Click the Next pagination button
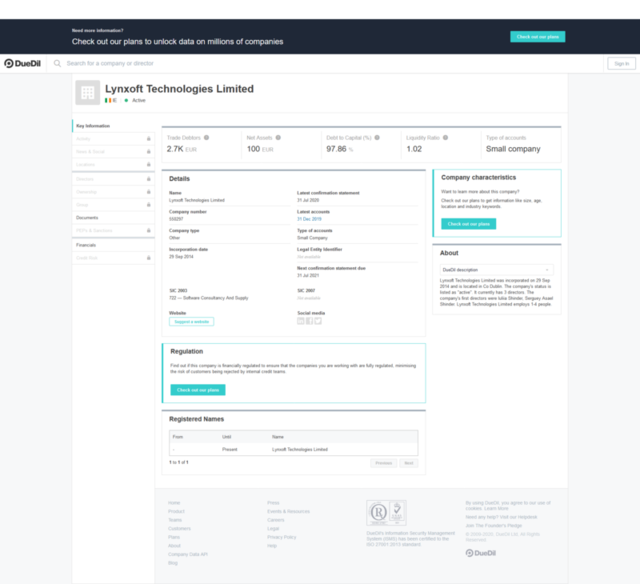 click(x=409, y=463)
